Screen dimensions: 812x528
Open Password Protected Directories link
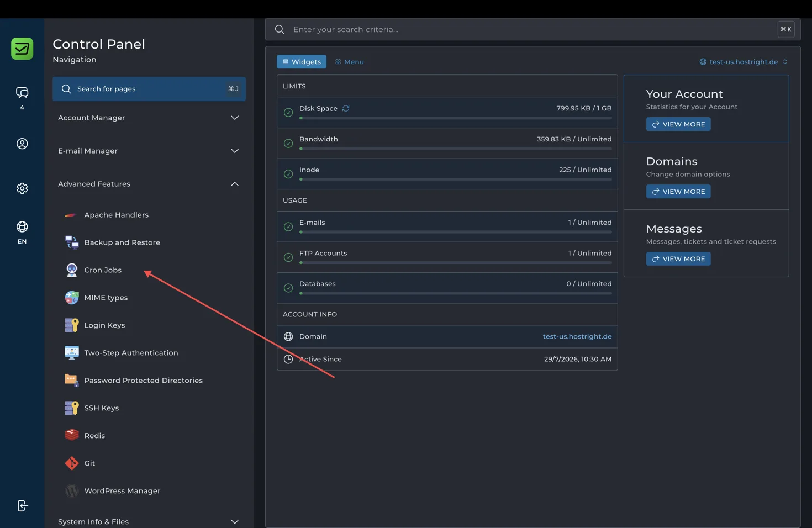tap(144, 381)
